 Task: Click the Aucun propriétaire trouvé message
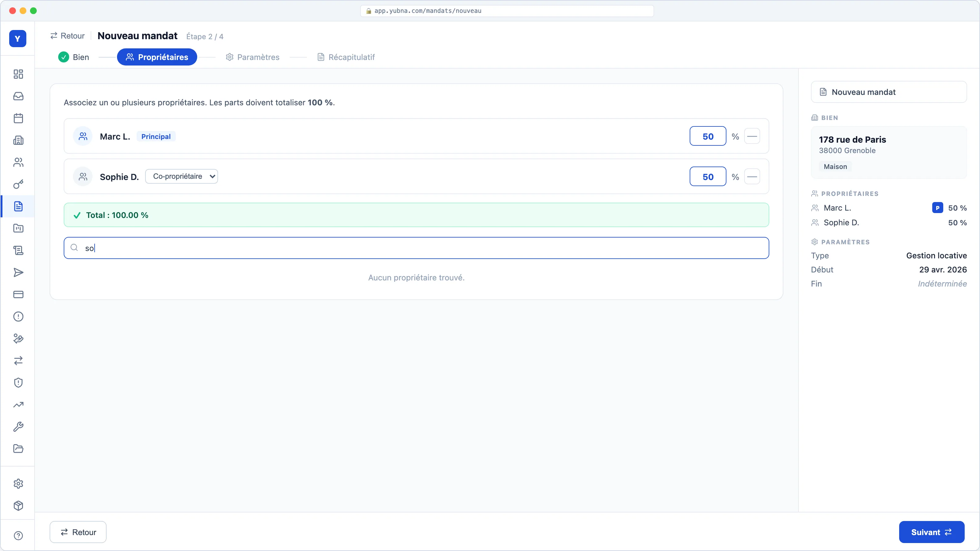pyautogui.click(x=416, y=278)
